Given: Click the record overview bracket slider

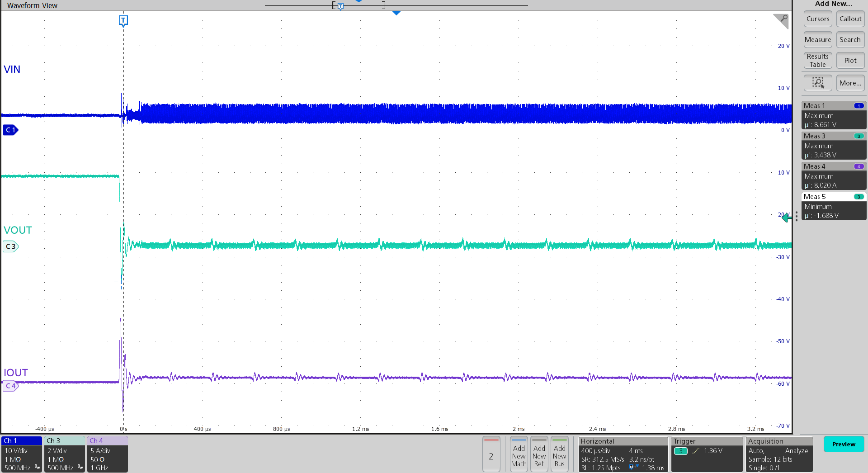Looking at the screenshot, I should [359, 5].
